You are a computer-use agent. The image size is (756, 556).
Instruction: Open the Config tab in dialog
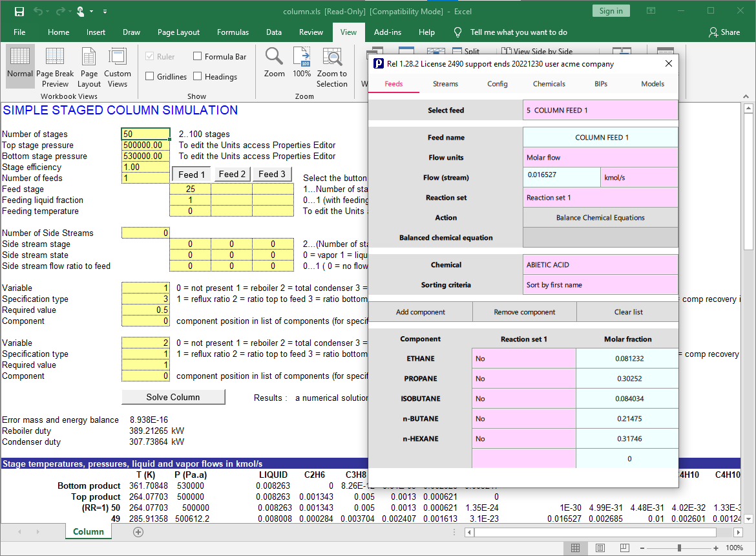tap(497, 84)
